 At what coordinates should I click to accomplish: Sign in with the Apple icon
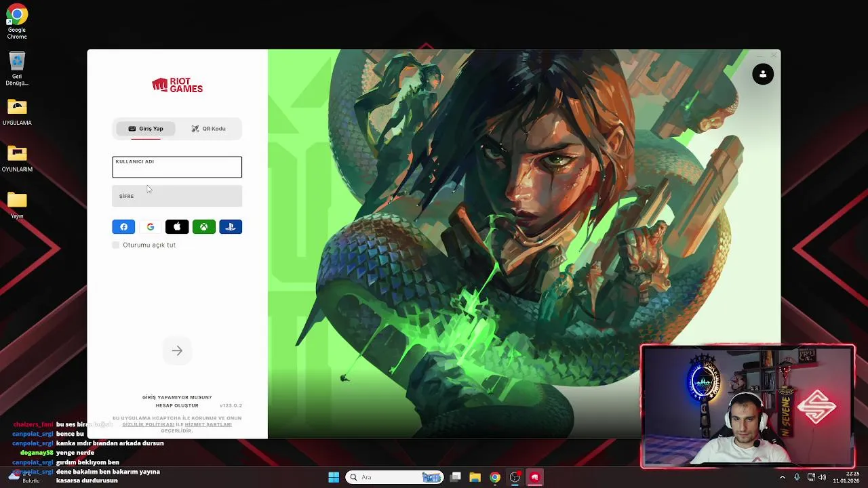pos(177,227)
